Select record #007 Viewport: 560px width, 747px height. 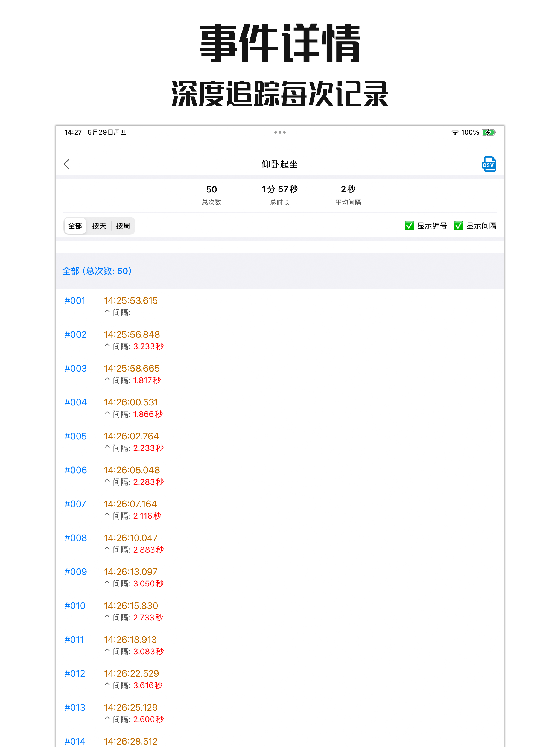click(75, 504)
